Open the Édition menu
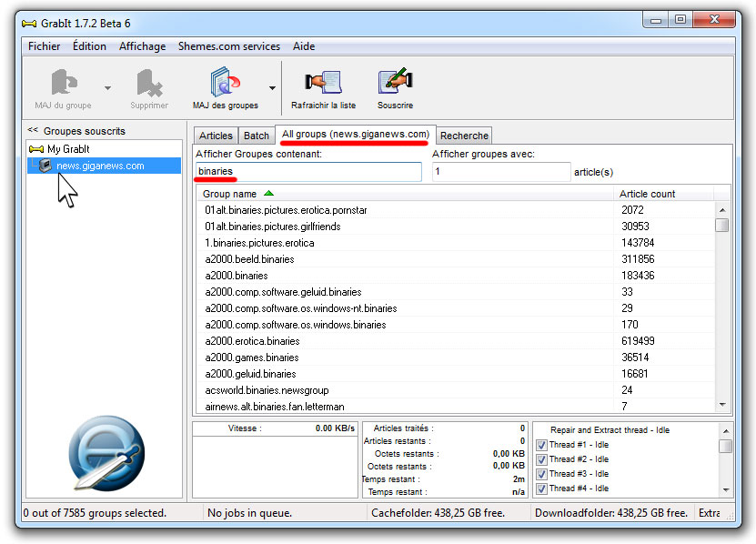The image size is (756, 544). (89, 46)
